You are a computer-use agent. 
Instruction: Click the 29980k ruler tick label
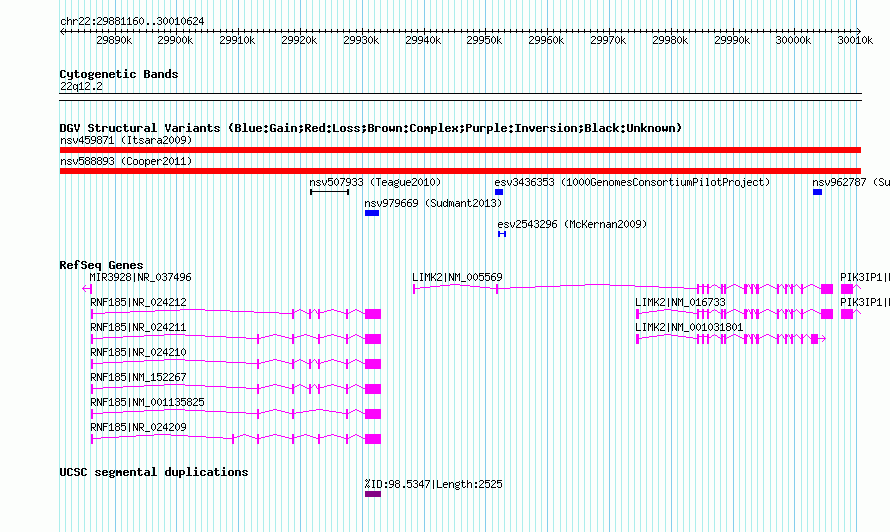pyautogui.click(x=670, y=40)
